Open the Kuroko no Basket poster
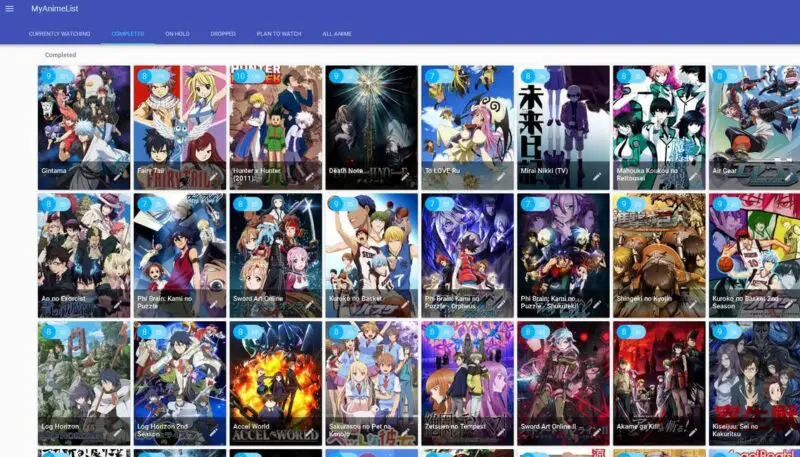Viewport: 800px width, 457px height. [371, 245]
